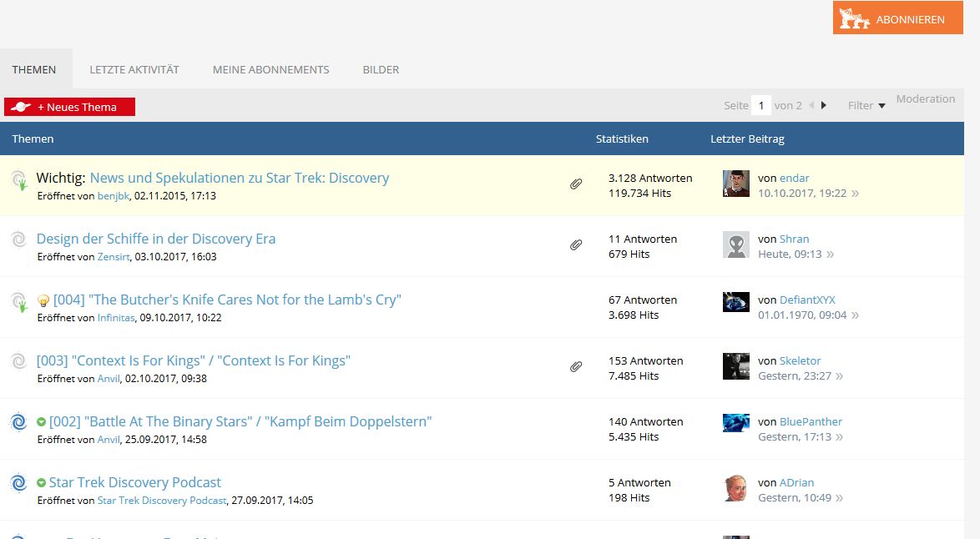This screenshot has width=980, height=539.
Task: Click the lightbulb icon on The Butcher's Knife thread
Action: [44, 300]
